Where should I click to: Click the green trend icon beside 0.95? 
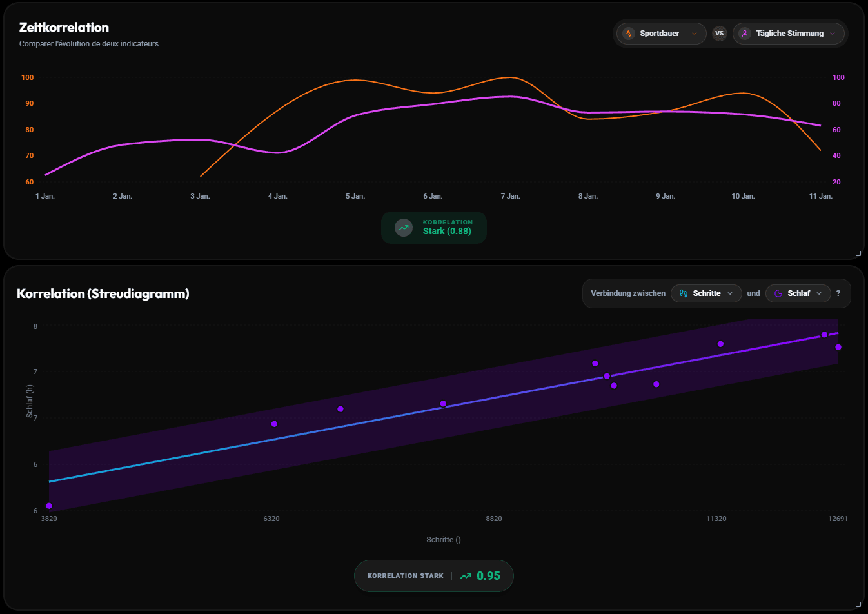[x=466, y=576]
